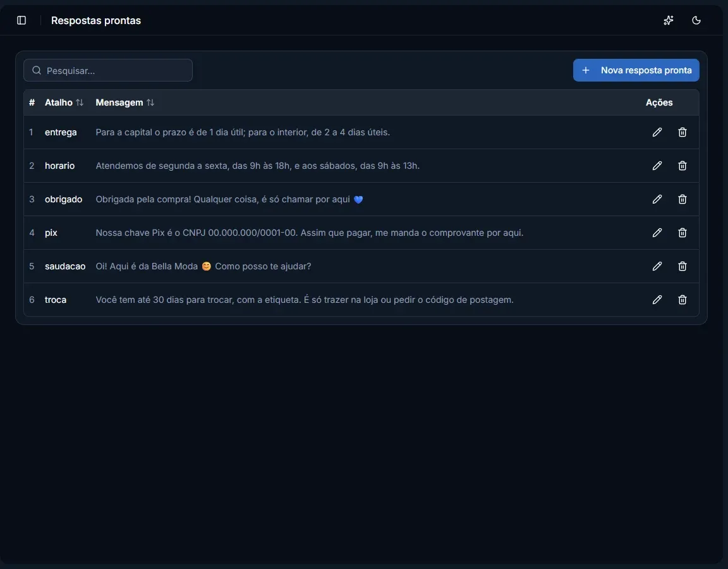Delete the entrega reply
The width and height of the screenshot is (728, 569).
coord(682,132)
